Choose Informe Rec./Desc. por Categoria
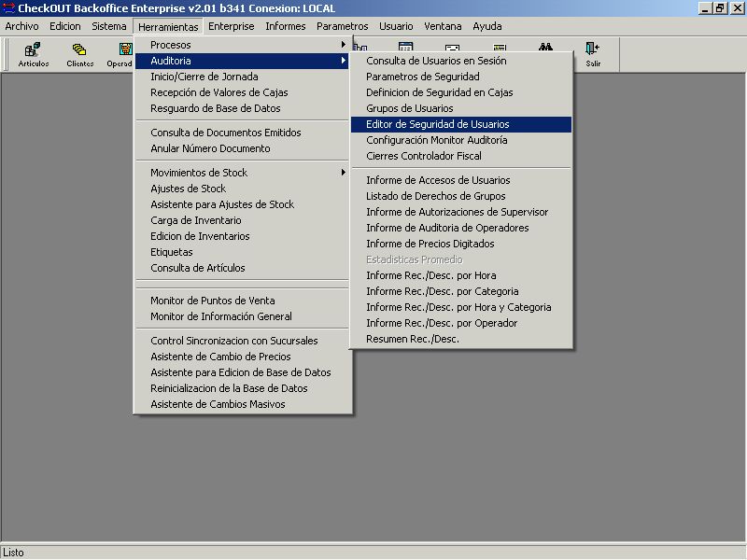 coord(461,291)
